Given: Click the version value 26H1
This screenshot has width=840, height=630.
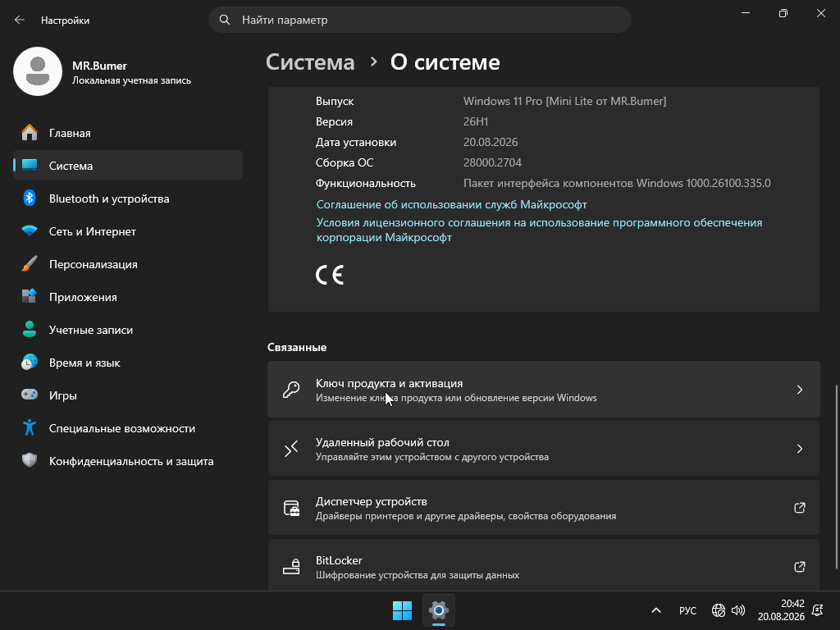Looking at the screenshot, I should (476, 121).
